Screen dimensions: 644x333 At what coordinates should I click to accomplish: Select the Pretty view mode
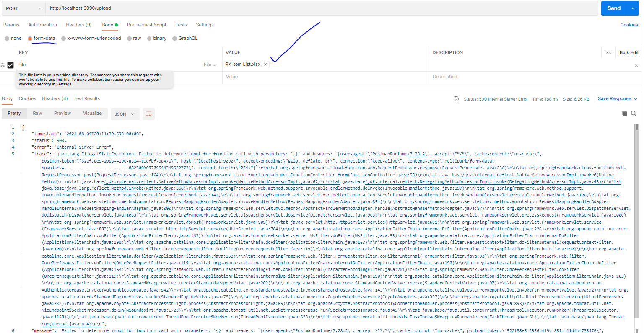14,114
